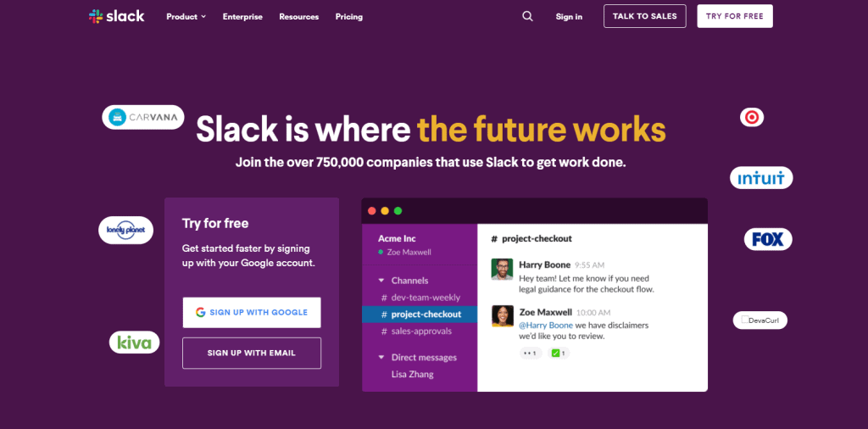868x429 pixels.
Task: Click the # project-checkout channel header
Action: tap(531, 238)
